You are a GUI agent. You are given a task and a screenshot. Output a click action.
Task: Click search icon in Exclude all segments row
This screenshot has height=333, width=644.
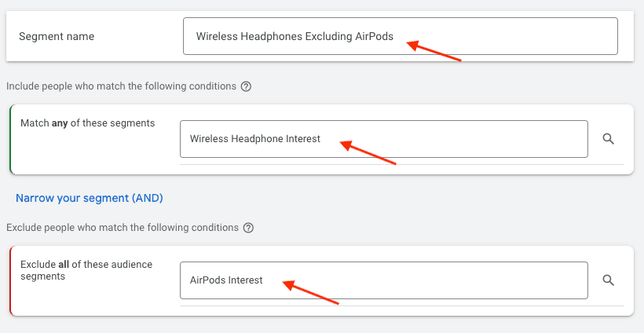point(608,280)
